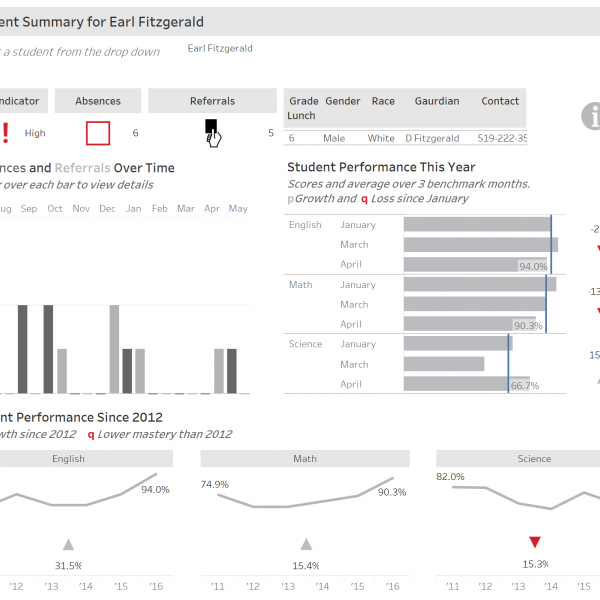
Task: Select the October referrals light bar
Action: click(x=62, y=371)
